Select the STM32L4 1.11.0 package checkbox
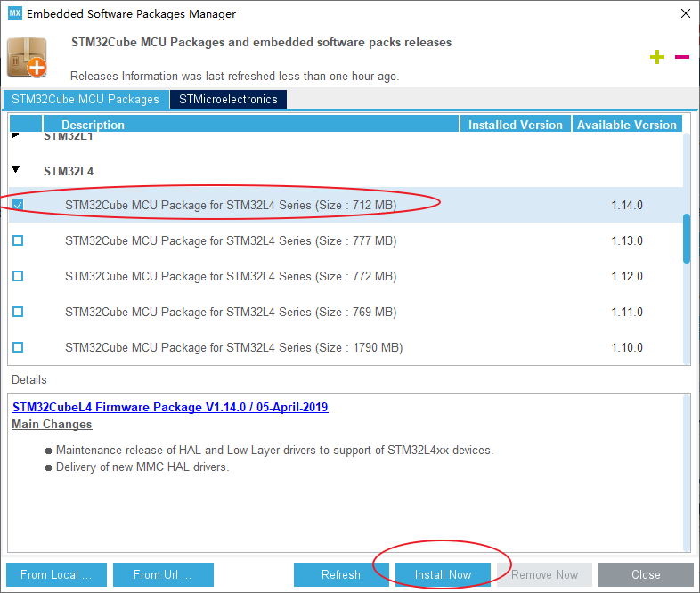This screenshot has height=593, width=700. (18, 312)
